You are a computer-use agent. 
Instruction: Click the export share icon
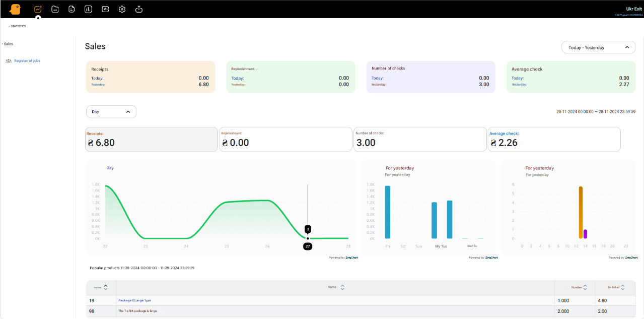point(139,9)
